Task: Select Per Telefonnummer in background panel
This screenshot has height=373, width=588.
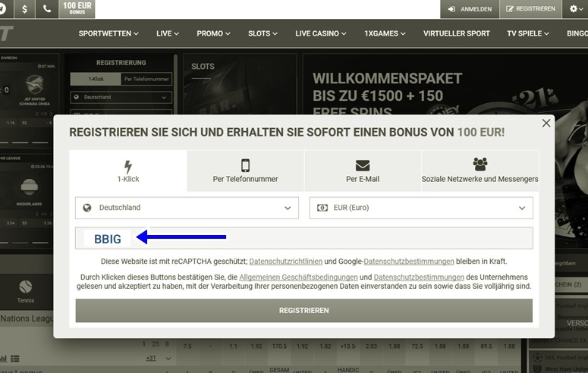Action: pyautogui.click(x=146, y=79)
